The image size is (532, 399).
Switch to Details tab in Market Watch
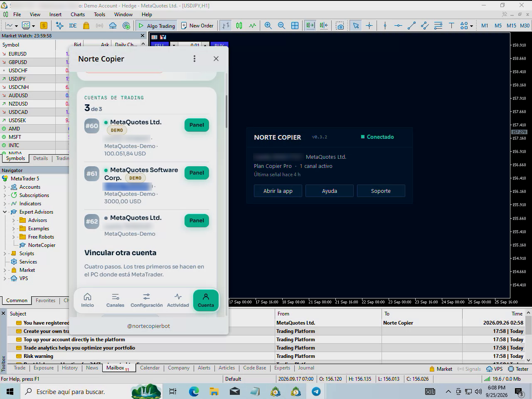40,158
